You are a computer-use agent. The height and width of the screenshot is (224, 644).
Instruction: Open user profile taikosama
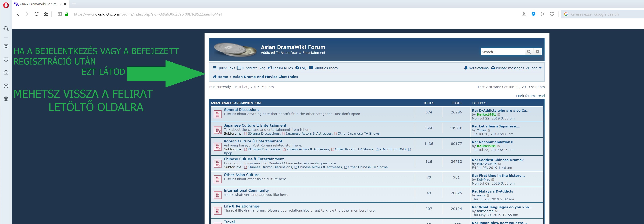pos(485,211)
